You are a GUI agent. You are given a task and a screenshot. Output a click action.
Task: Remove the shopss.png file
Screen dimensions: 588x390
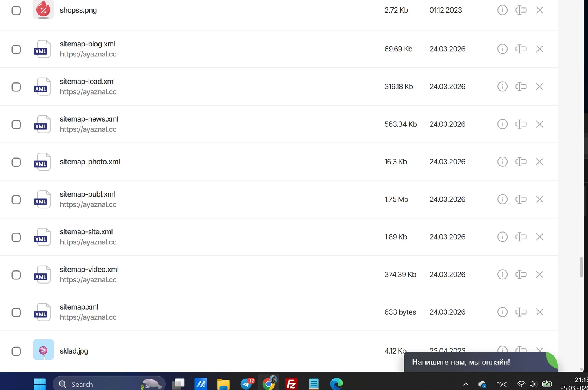coord(539,10)
